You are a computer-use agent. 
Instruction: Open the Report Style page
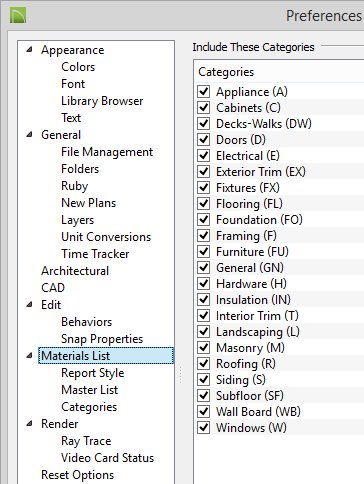[x=93, y=373]
